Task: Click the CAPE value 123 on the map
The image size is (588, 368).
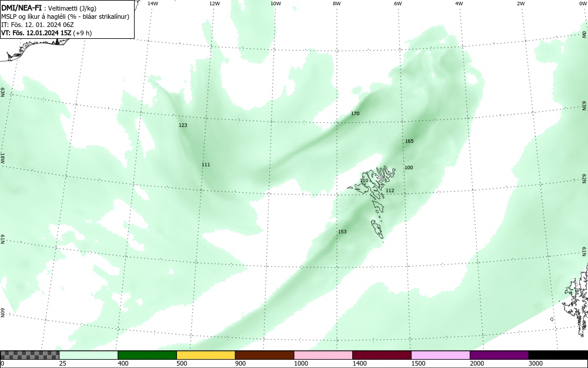Action: [183, 126]
